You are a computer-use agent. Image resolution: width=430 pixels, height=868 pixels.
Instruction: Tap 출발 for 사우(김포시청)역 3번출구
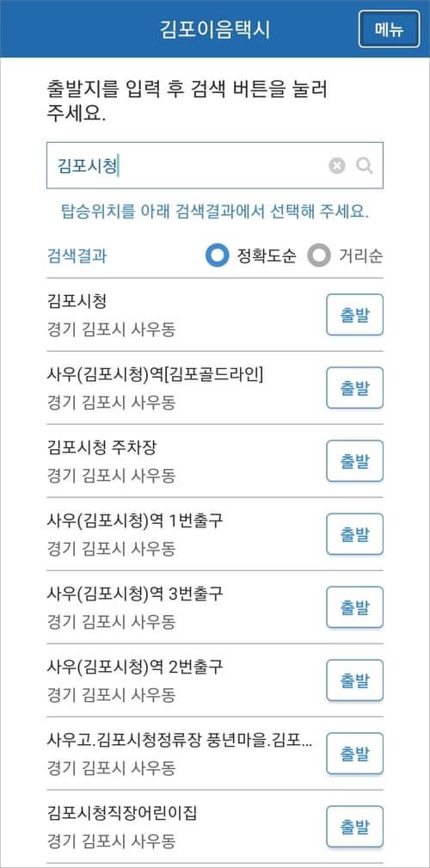tap(354, 606)
